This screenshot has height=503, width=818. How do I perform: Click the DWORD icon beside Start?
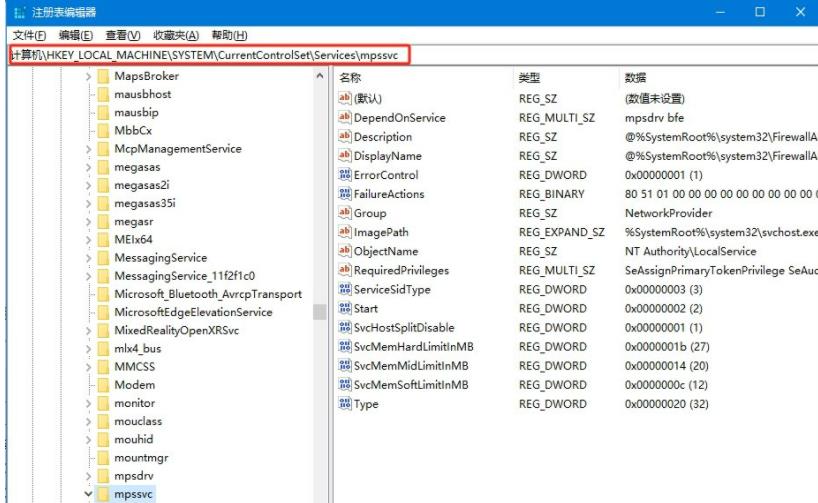pos(344,308)
